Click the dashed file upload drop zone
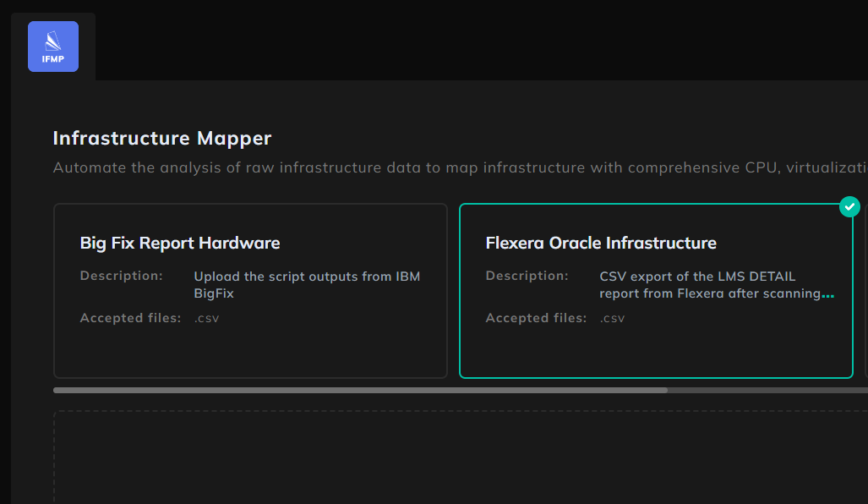This screenshot has width=868, height=504. (461, 457)
